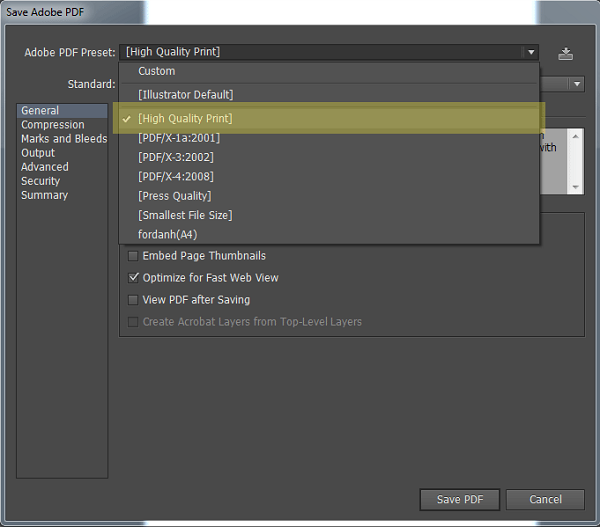Image resolution: width=600 pixels, height=527 pixels.
Task: Open the Standard dropdown arrow
Action: 577,85
